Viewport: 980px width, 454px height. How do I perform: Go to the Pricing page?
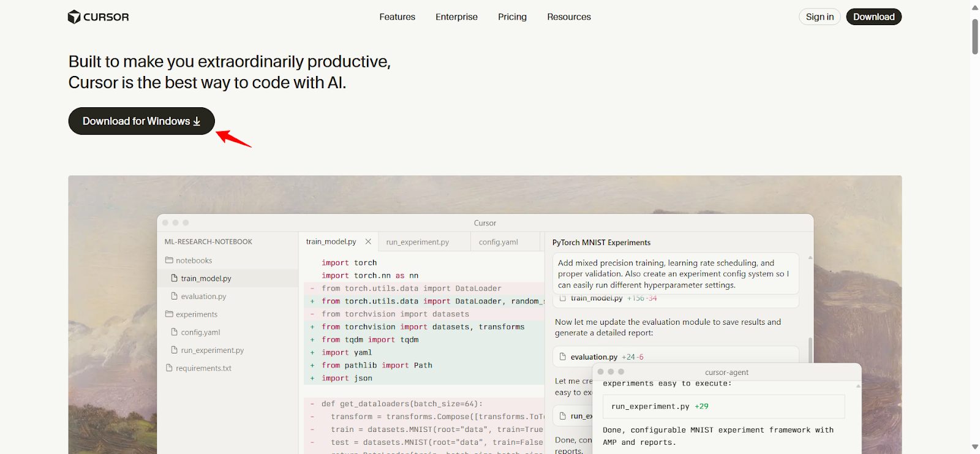pyautogui.click(x=512, y=17)
